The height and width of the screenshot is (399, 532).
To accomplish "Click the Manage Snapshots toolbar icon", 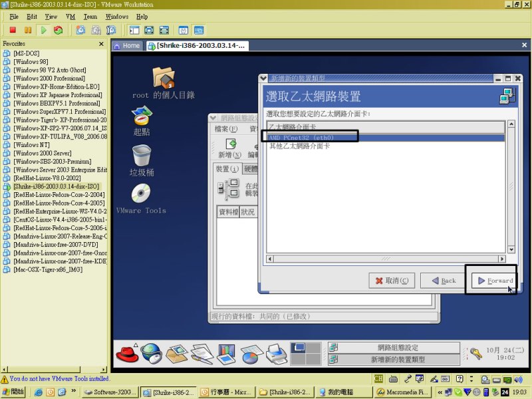I will pyautogui.click(x=111, y=30).
